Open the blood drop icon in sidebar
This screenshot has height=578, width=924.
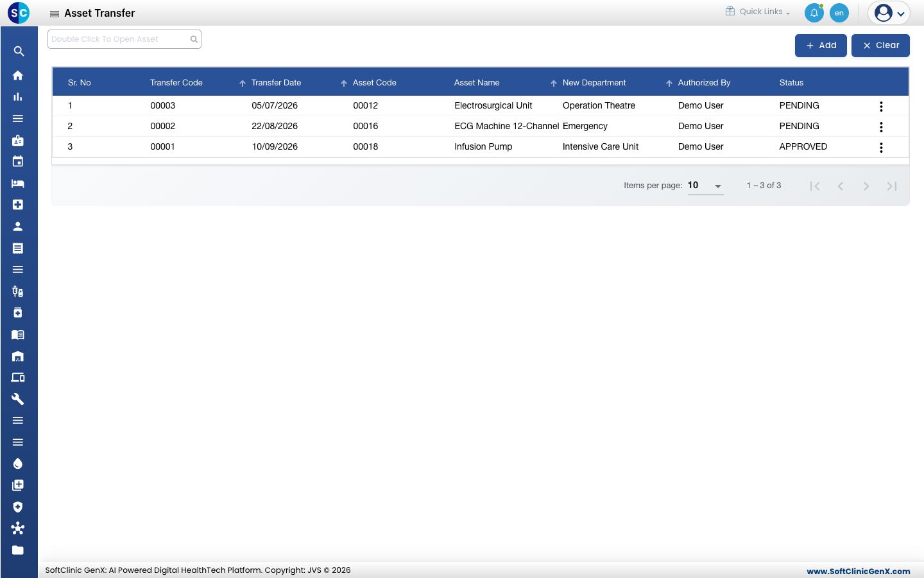(x=18, y=464)
